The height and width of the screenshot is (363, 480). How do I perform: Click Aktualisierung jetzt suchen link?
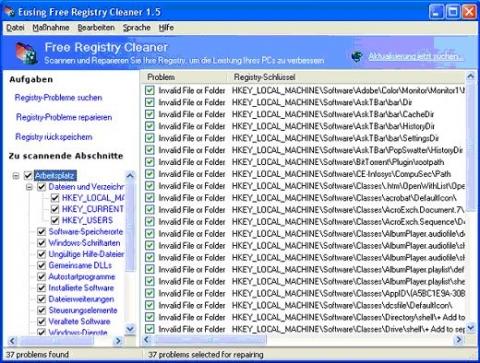pos(415,57)
